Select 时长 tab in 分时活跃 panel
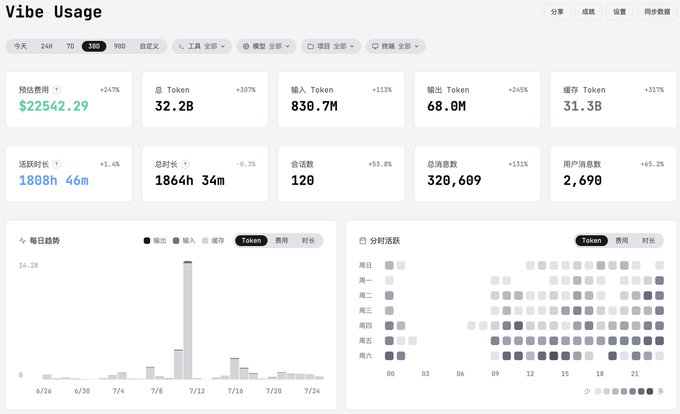 click(x=649, y=241)
